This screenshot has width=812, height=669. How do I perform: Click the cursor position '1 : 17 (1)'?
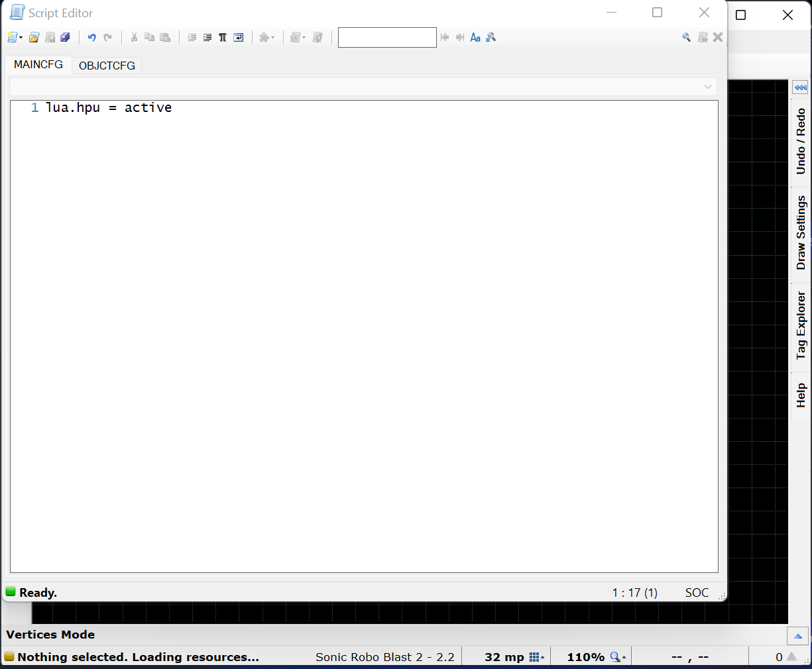[x=635, y=593]
